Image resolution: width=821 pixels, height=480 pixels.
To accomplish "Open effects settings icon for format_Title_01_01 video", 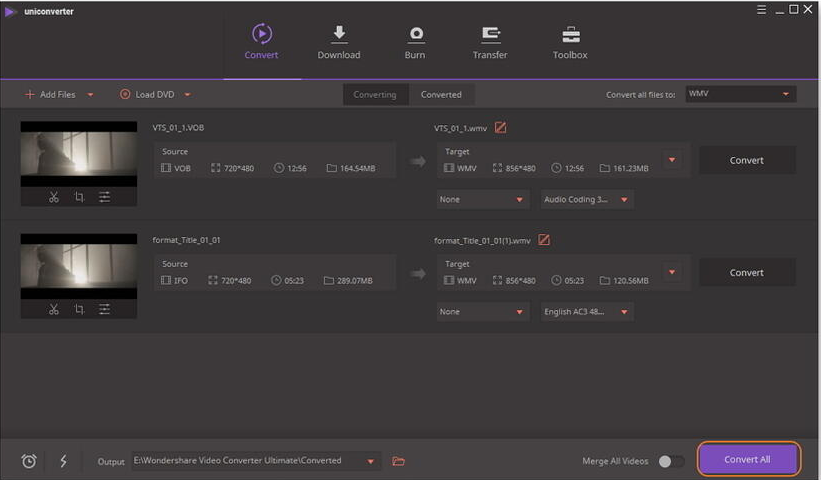I will [104, 309].
